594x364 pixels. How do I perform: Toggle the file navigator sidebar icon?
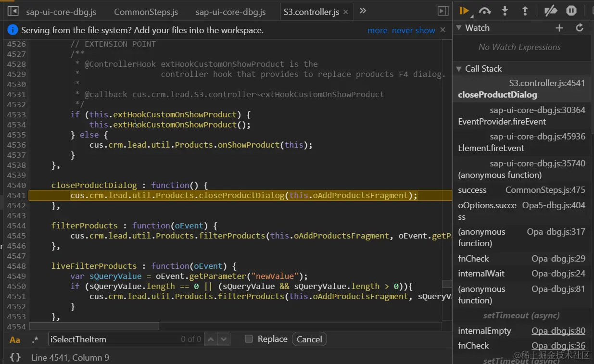pyautogui.click(x=13, y=12)
